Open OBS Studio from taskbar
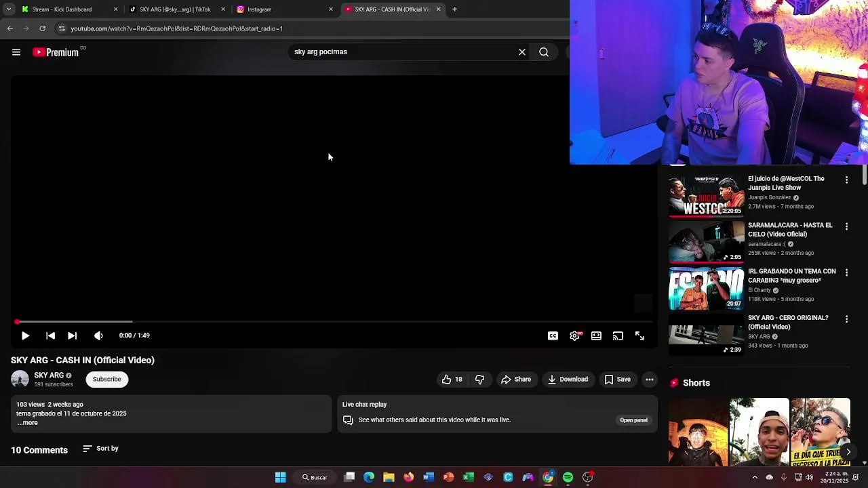The height and width of the screenshot is (488, 868). (x=588, y=477)
